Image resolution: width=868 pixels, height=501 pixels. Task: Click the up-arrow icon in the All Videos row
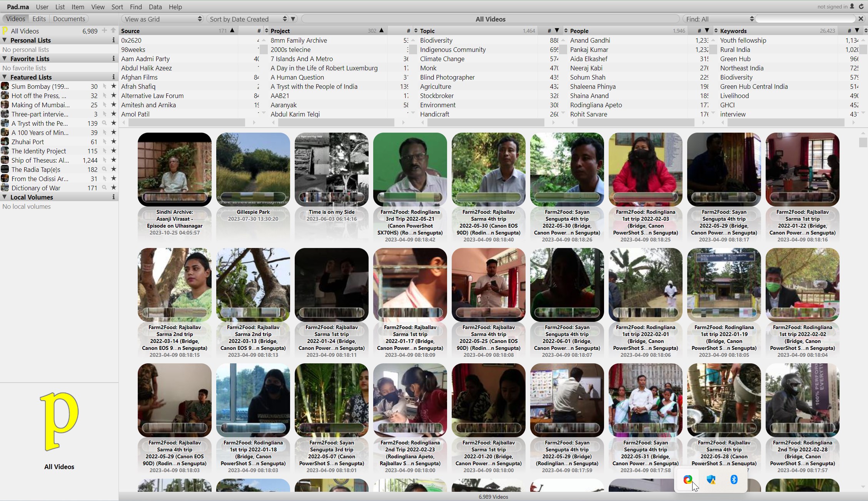coord(113,30)
